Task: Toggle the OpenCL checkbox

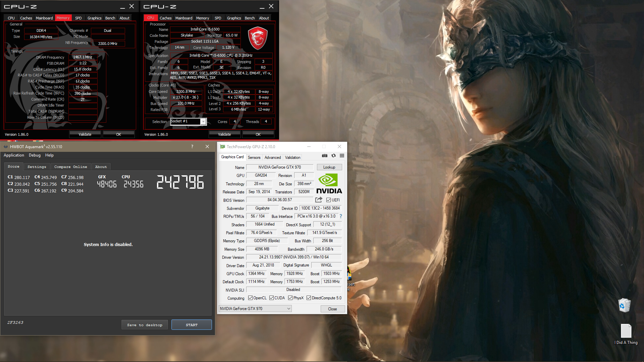Action: pos(250,298)
